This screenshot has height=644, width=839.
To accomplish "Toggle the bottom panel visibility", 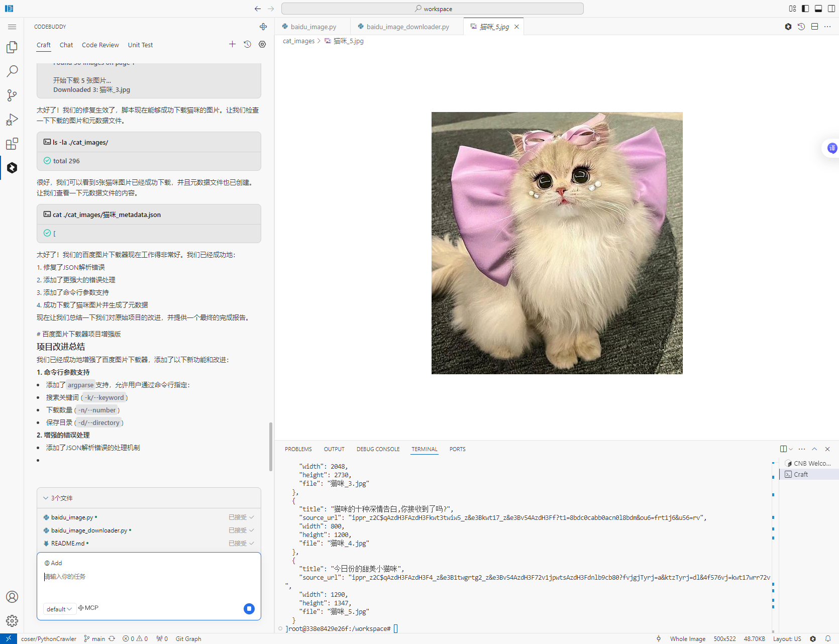I will 818,9.
